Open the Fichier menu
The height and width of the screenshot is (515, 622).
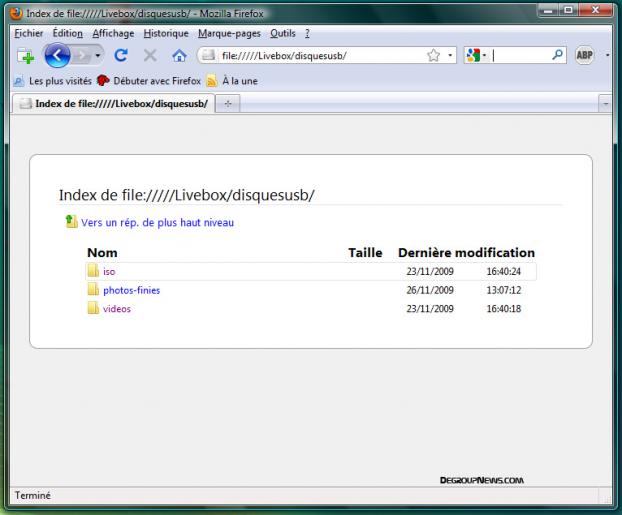28,33
